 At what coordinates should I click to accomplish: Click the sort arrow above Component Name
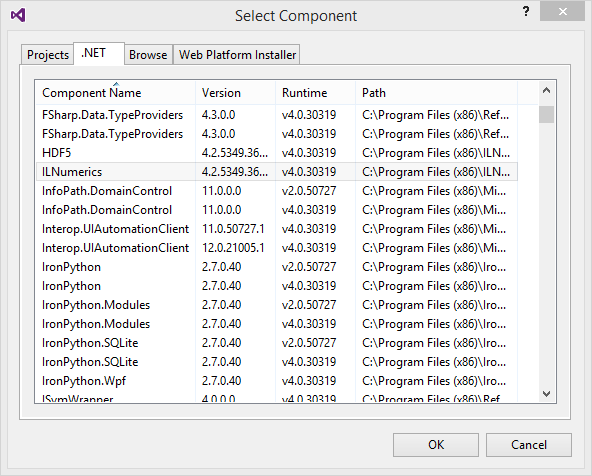coord(116,84)
